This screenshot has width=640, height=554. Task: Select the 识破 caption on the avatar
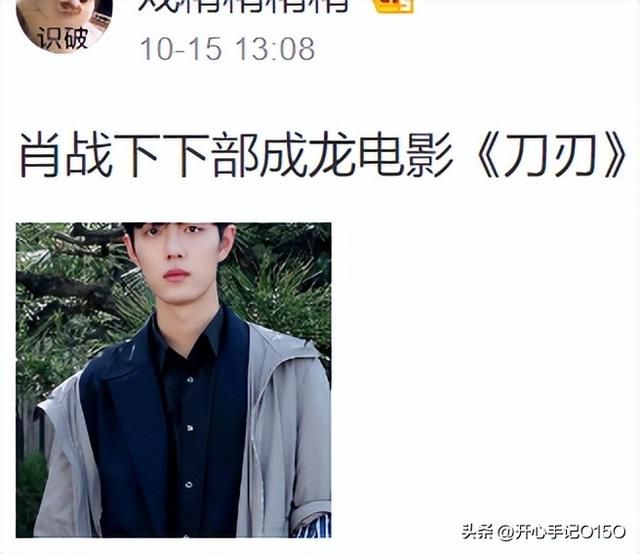point(63,39)
